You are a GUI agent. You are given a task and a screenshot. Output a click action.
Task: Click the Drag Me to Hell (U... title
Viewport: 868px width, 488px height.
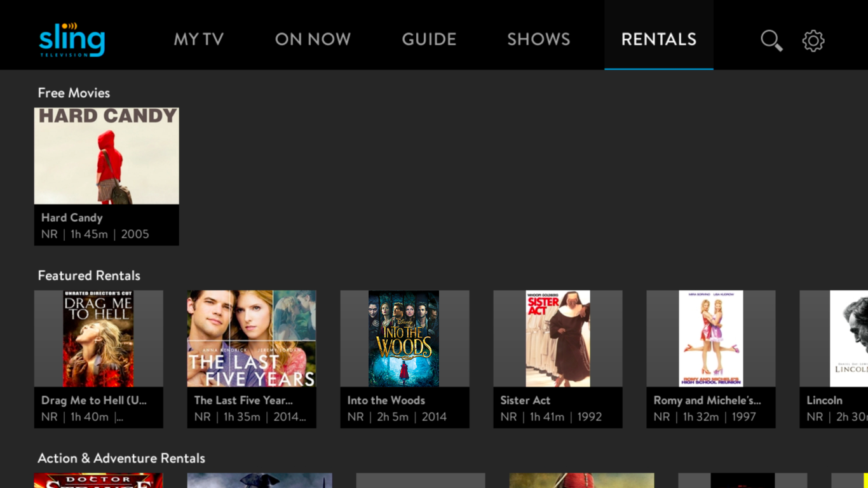[x=94, y=400]
